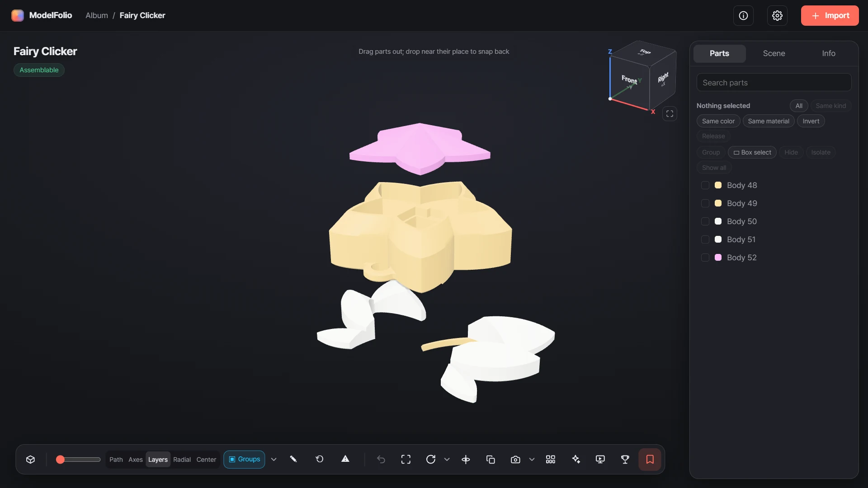Viewport: 868px width, 488px height.
Task: Check the Body 48 checkbox
Action: pyautogui.click(x=705, y=185)
